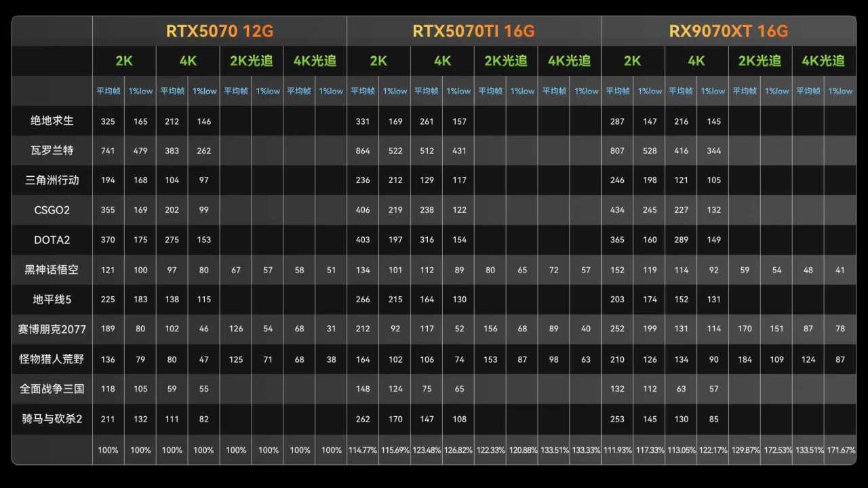Click value 189 in the 赛博朋克2077 row

[x=108, y=329]
